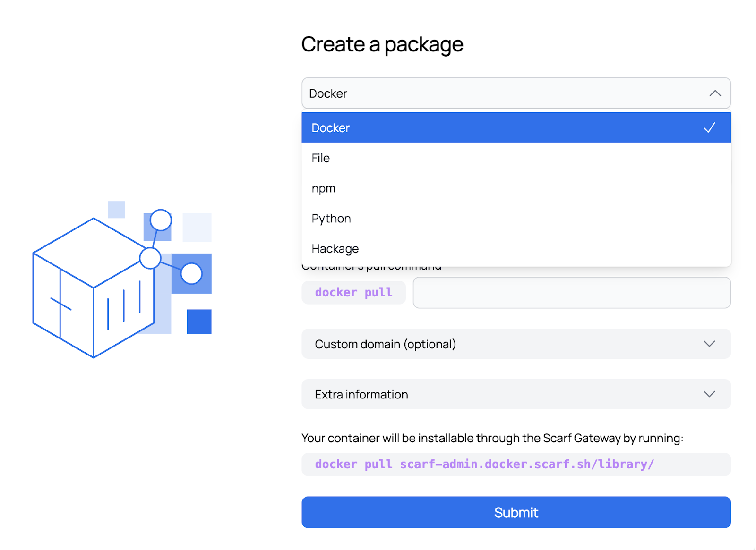
Task: Choose File from the package type list
Action: (x=321, y=158)
